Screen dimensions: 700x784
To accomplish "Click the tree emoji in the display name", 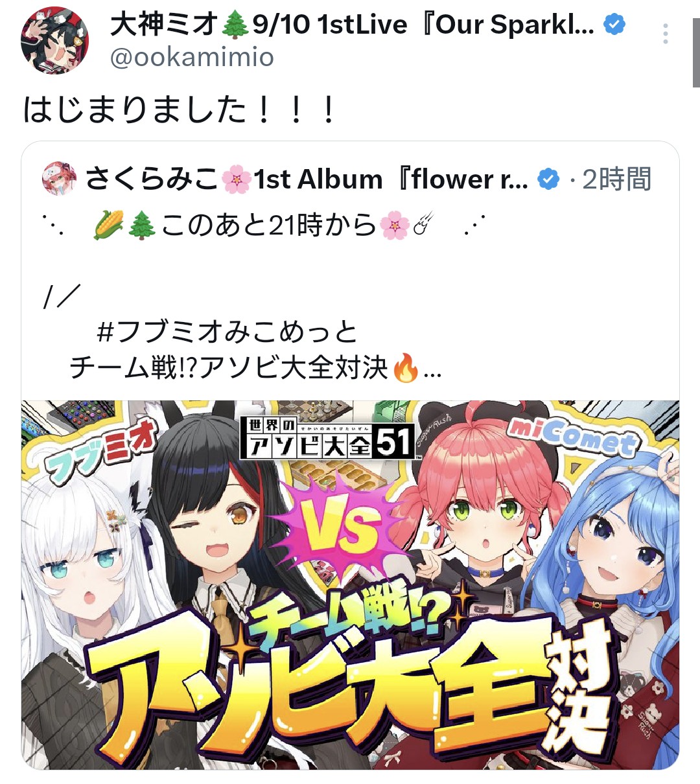I will click(x=235, y=25).
